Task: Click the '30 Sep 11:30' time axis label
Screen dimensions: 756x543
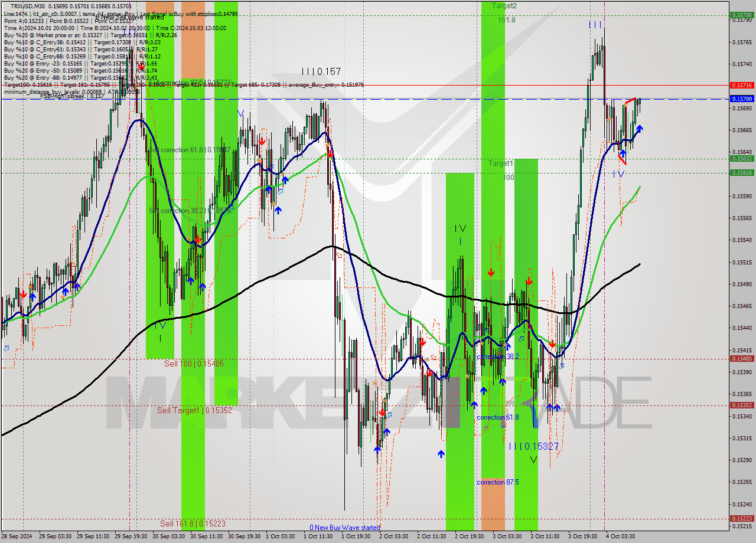Action: click(206, 537)
